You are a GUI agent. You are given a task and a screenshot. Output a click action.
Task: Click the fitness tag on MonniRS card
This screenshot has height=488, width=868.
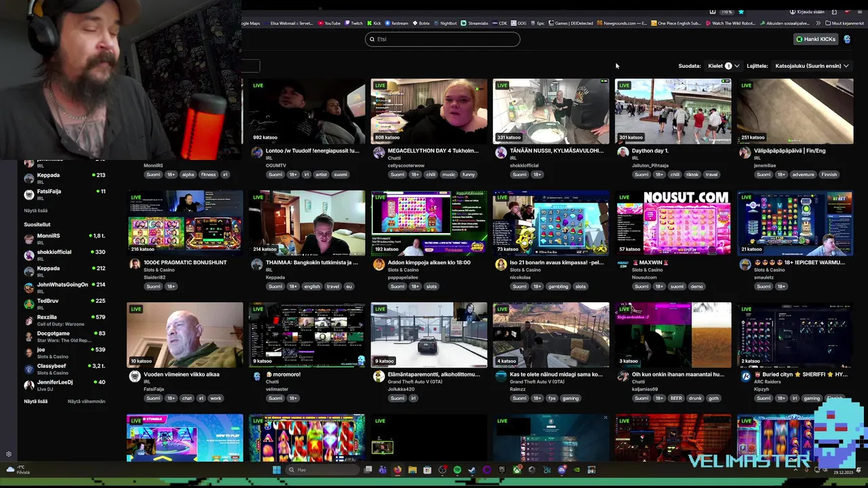click(x=208, y=175)
